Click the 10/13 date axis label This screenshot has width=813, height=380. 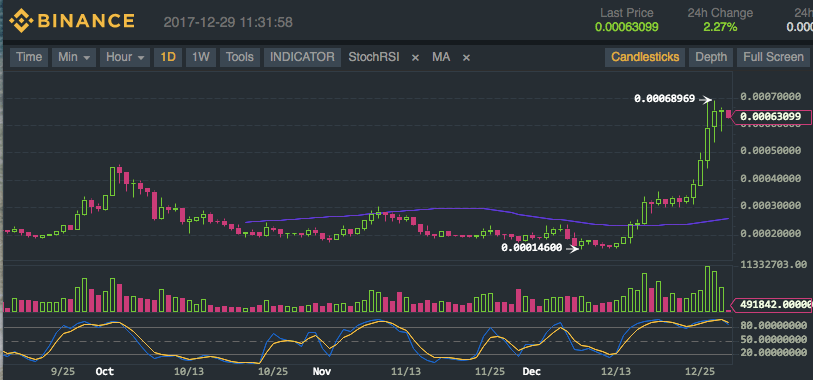pyautogui.click(x=189, y=372)
